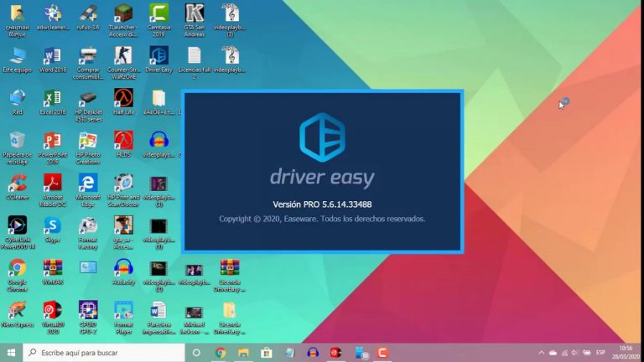This screenshot has width=644, height=362.
Task: Click the ESP language indicator
Action: 600,353
